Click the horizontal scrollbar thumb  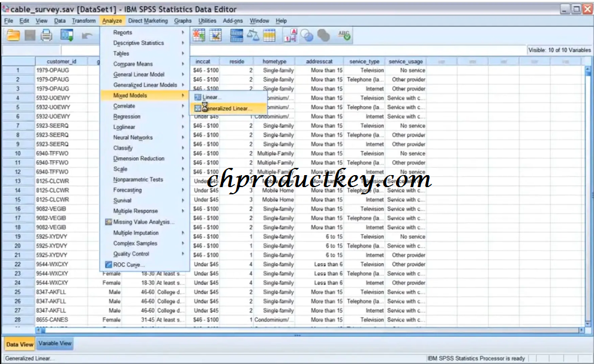click(43, 330)
